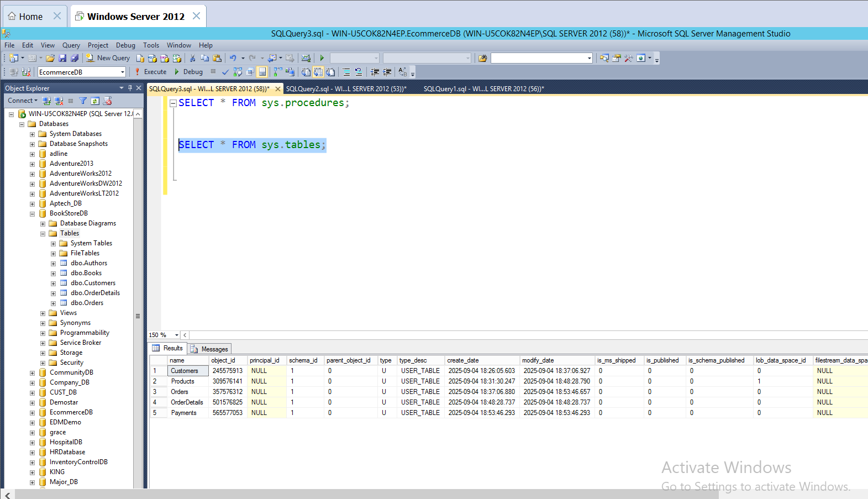Select the HospitalDB database
Viewport: 868px width, 499px height.
tap(66, 442)
